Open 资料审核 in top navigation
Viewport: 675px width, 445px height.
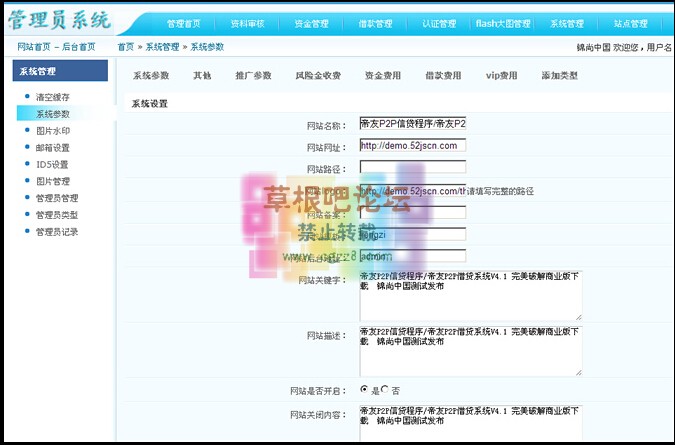tap(247, 23)
